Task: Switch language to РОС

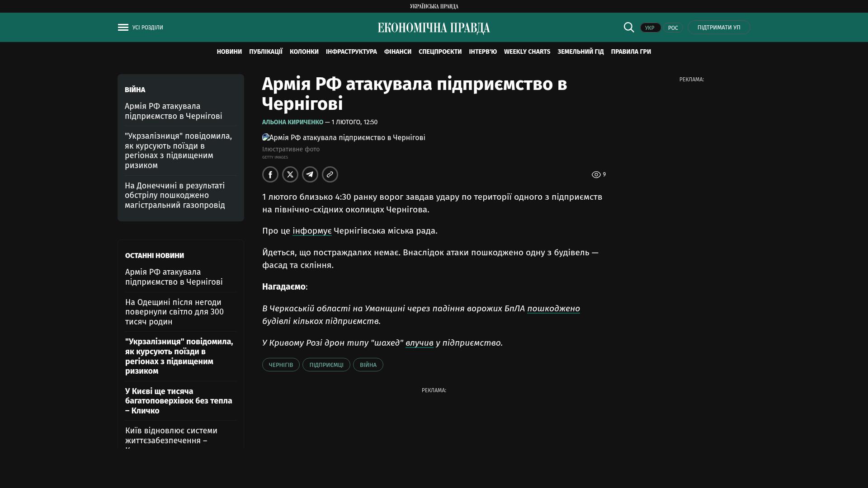Action: [673, 28]
